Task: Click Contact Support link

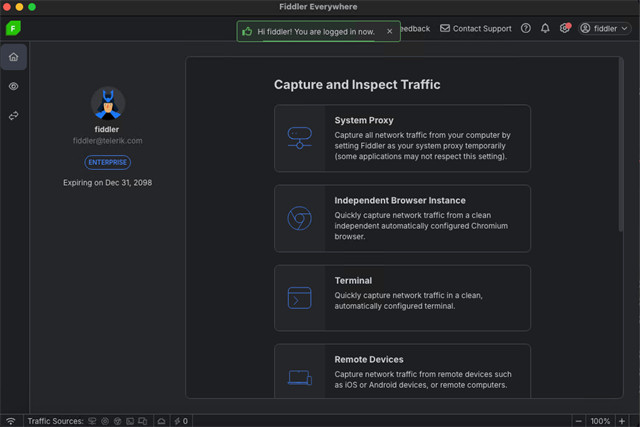Action: coord(476,29)
